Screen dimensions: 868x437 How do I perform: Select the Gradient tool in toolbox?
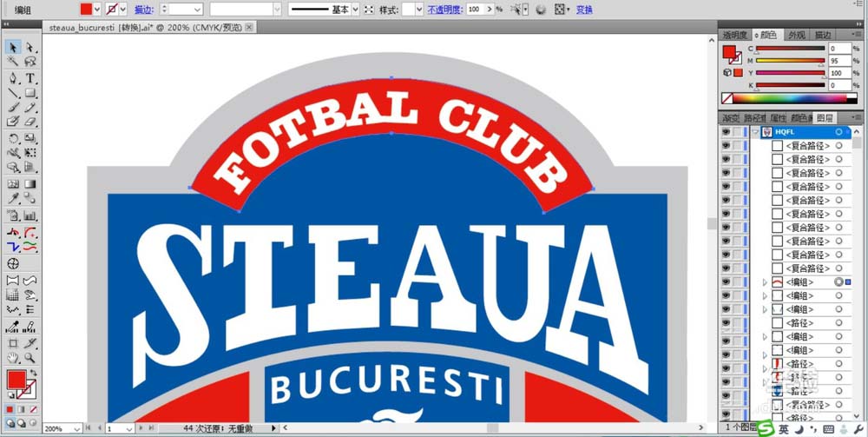pos(30,184)
